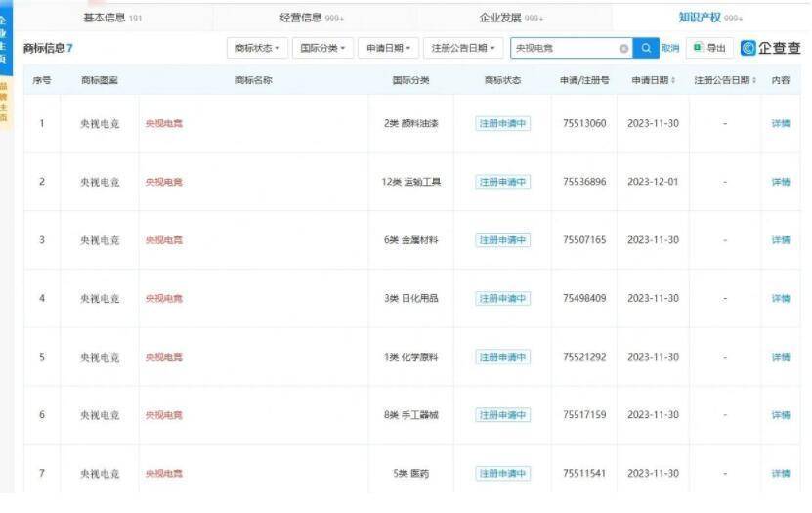Clear the search field with the X icon

[624, 49]
